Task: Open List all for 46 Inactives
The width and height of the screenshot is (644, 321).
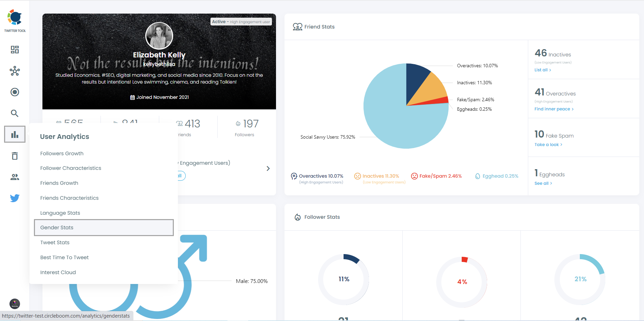Action: click(x=542, y=70)
